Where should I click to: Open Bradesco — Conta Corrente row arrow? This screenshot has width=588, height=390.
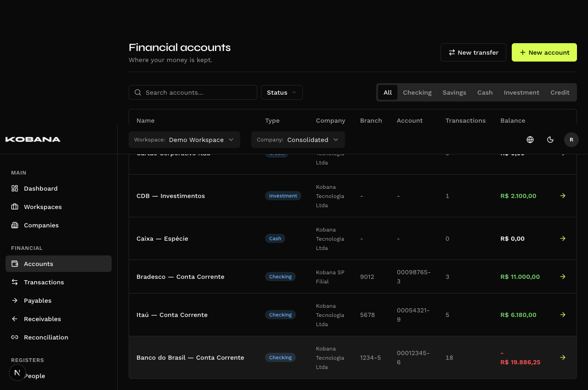click(563, 277)
